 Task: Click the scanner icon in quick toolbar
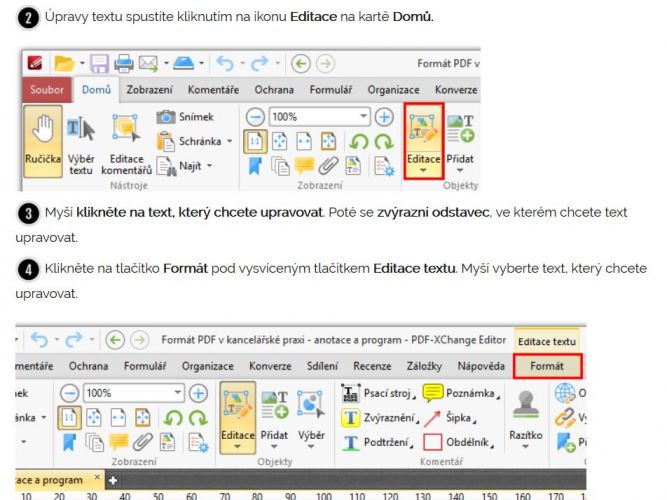[184, 63]
